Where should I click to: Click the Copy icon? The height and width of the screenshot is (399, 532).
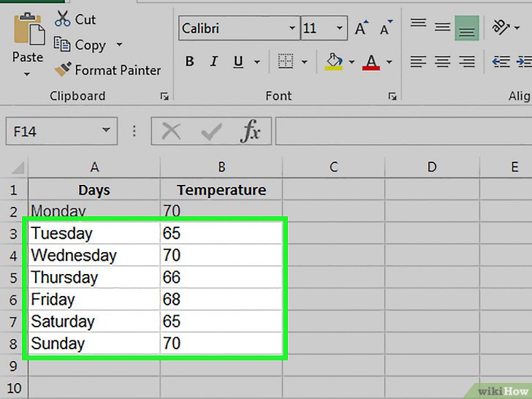tap(63, 45)
